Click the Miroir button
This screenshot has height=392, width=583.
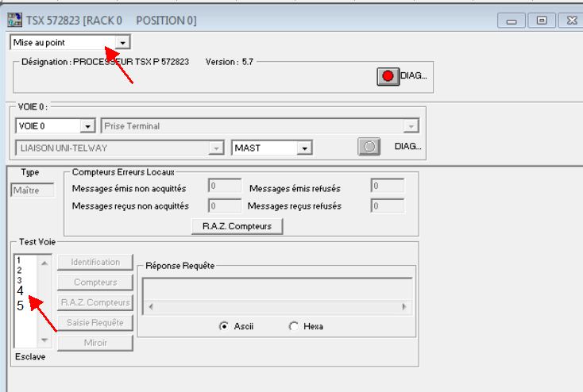click(95, 343)
